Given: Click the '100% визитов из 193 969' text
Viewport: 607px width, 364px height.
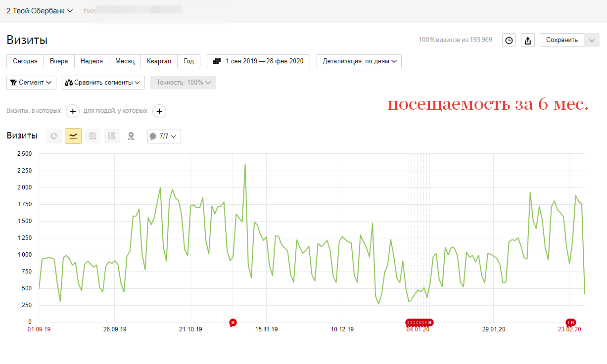Looking at the screenshot, I should (x=456, y=40).
